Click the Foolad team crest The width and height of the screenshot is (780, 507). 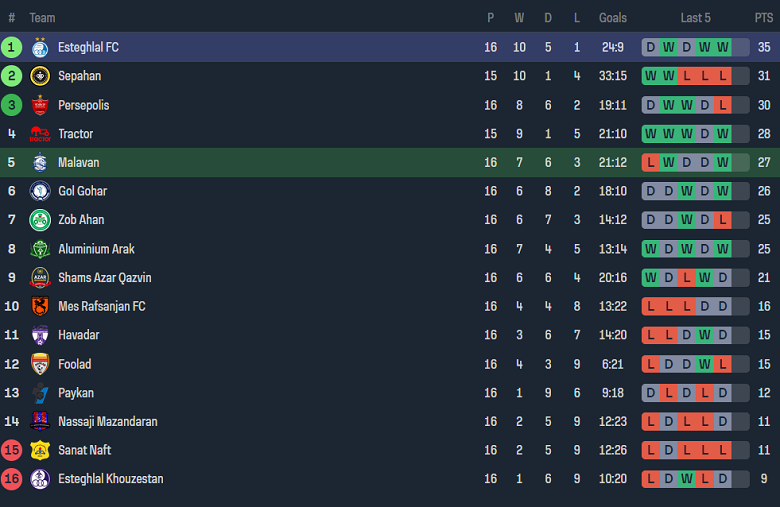pos(40,364)
